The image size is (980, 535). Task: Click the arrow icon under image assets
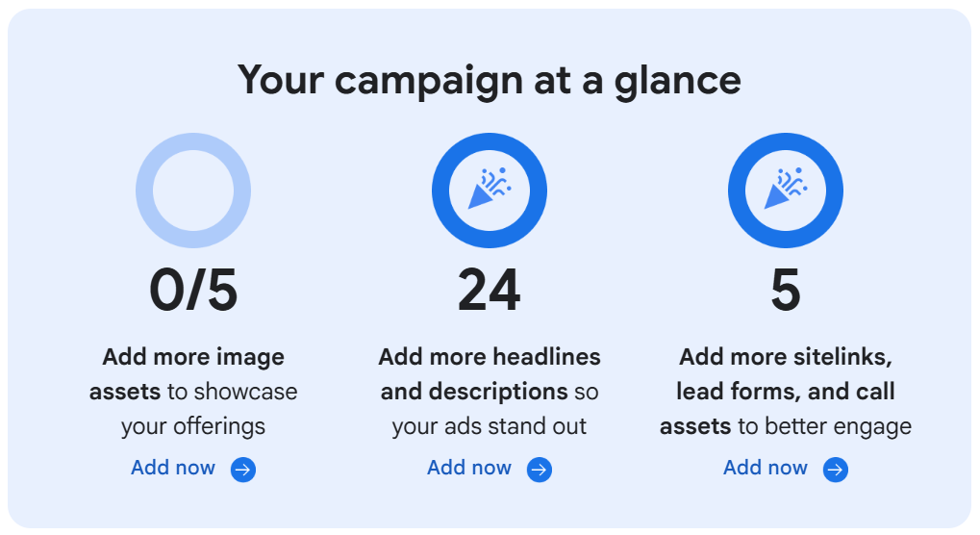pyautogui.click(x=243, y=470)
